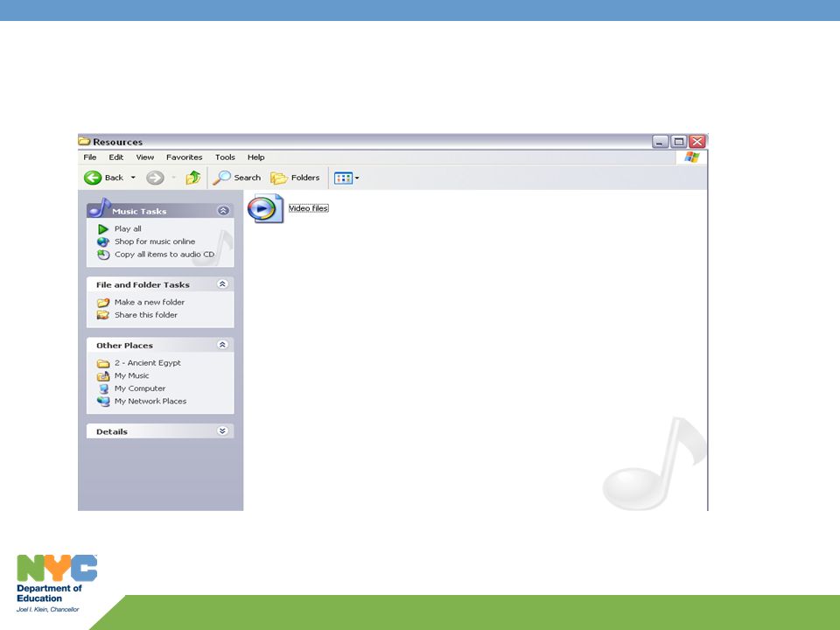Screen dimensions: 840x630
Task: Click Share this folder link
Action: [x=146, y=315]
